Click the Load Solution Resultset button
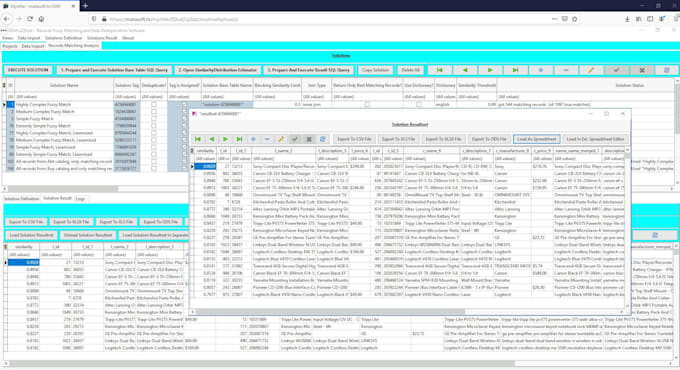Screen dimensions: 680x370 [31, 235]
